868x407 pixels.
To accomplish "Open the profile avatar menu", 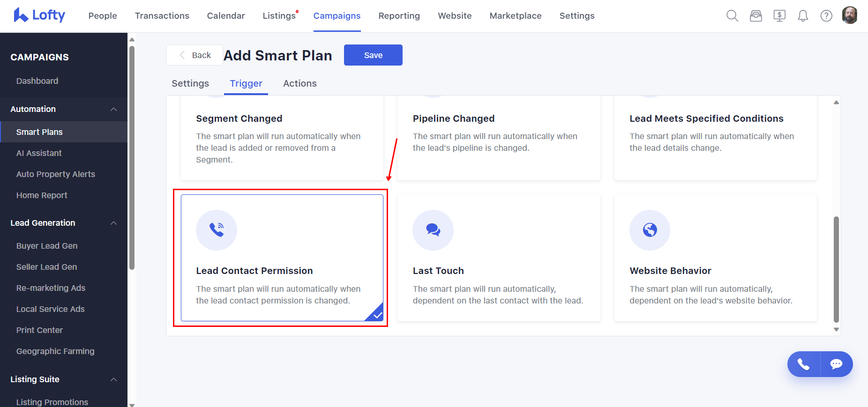I will click(x=850, y=15).
